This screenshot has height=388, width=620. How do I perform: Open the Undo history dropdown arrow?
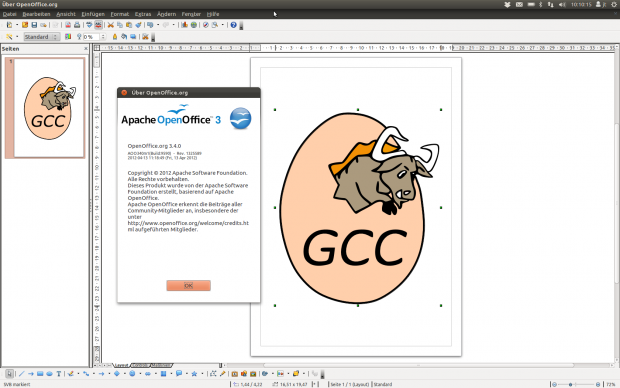(158, 25)
